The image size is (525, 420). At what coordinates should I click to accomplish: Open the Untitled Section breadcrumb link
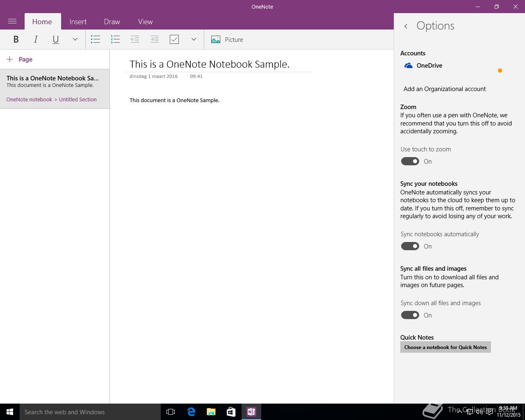78,100
